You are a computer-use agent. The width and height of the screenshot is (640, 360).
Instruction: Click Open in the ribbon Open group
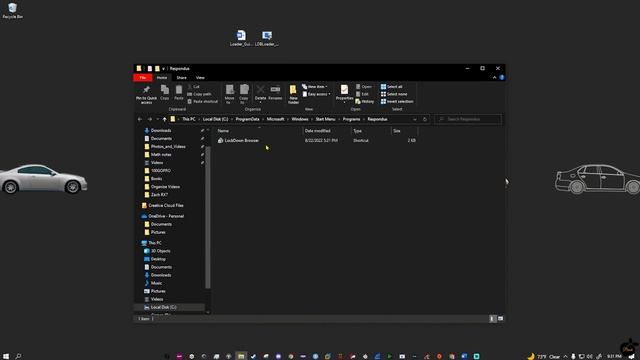(x=364, y=87)
